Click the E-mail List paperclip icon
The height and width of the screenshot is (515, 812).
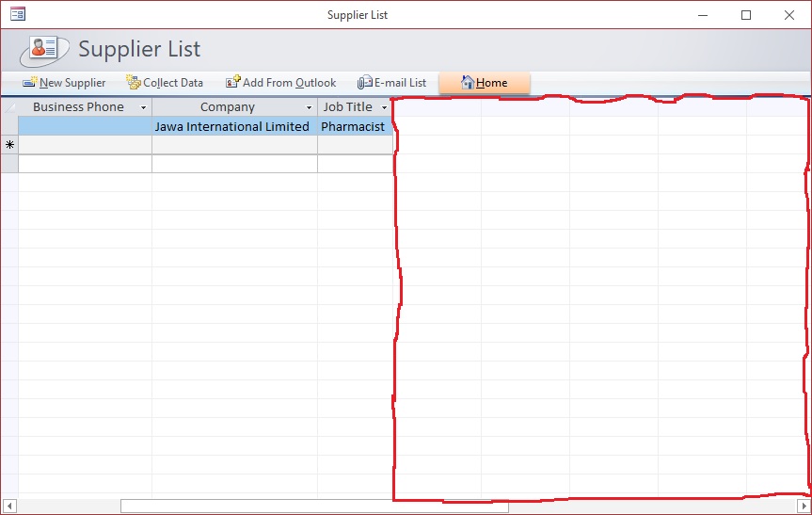(x=364, y=82)
